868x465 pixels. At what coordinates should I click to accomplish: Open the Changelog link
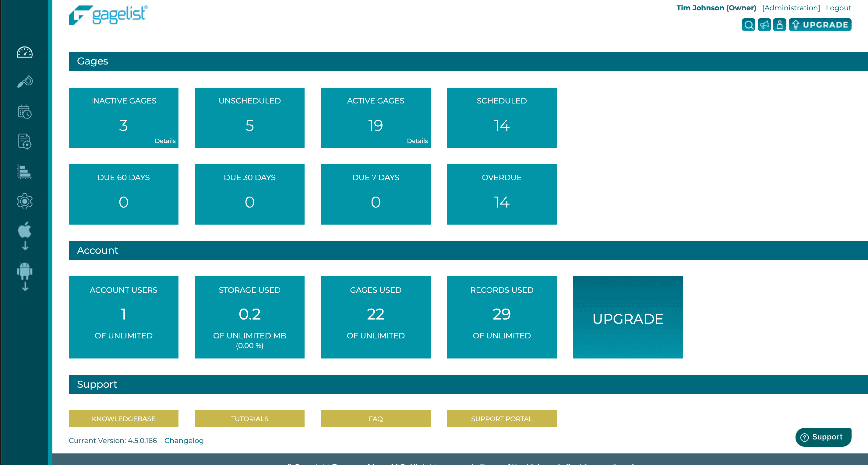click(x=184, y=440)
